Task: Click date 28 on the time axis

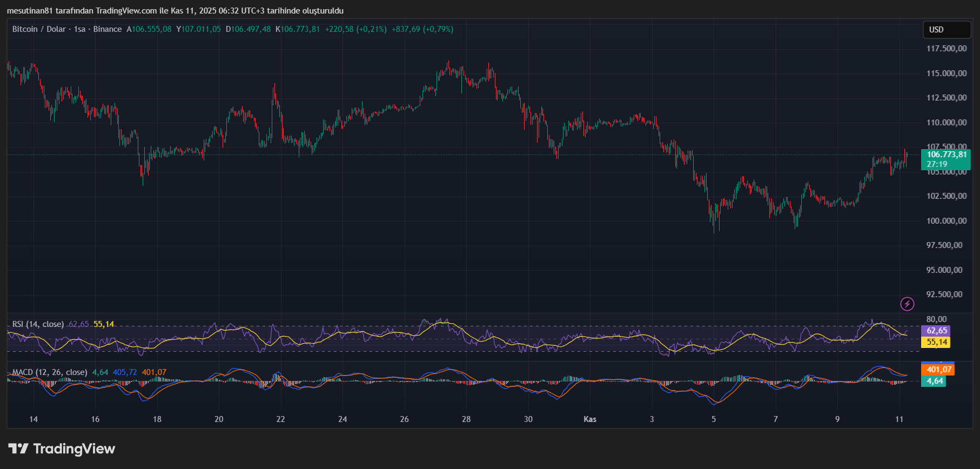Action: (466, 419)
